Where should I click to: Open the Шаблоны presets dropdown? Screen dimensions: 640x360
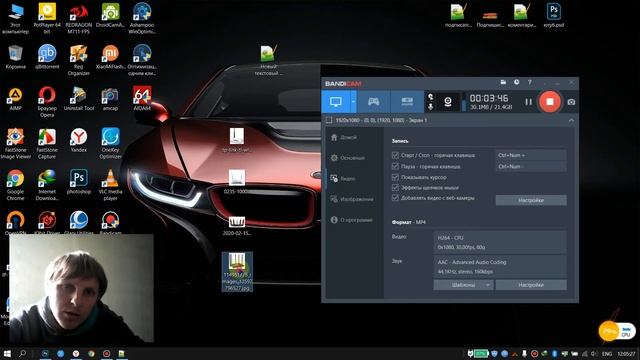coord(464,285)
